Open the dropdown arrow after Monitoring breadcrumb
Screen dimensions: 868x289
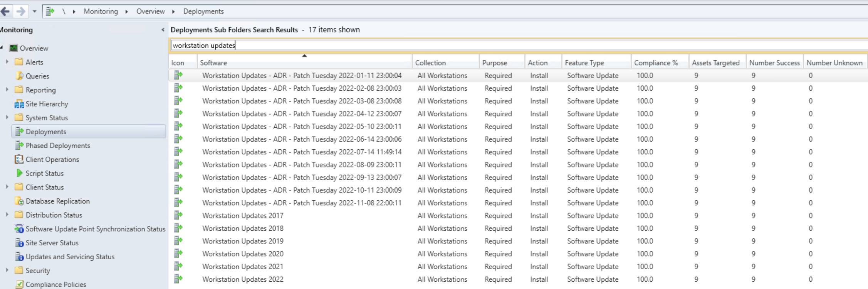[126, 12]
